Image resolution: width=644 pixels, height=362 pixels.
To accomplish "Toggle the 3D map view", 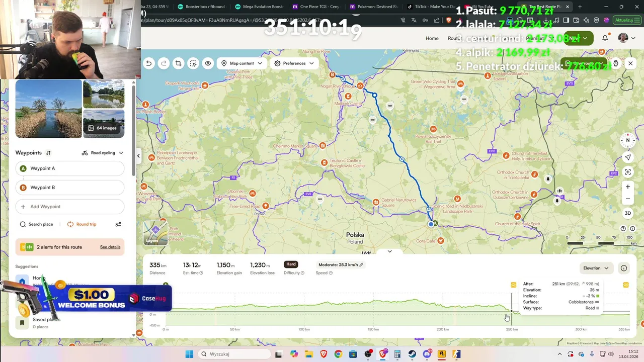I will [627, 213].
